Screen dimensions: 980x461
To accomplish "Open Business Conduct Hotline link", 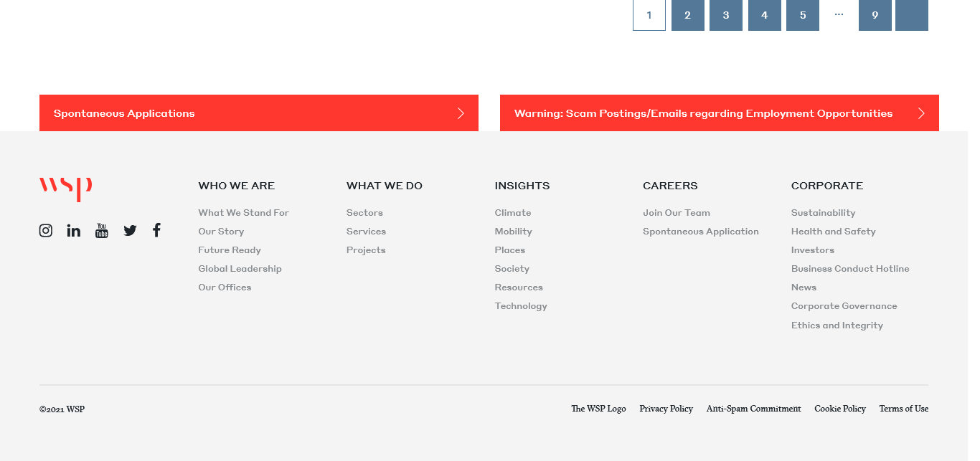I will 849,269.
